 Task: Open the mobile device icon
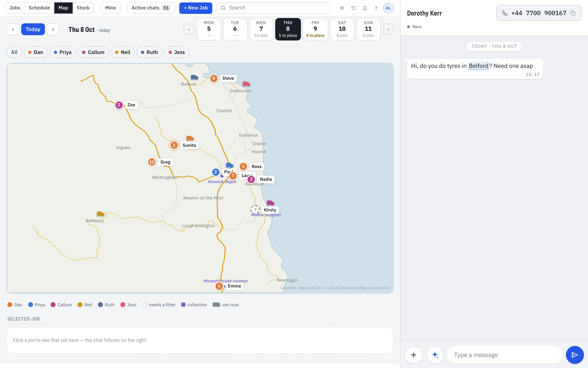365,8
